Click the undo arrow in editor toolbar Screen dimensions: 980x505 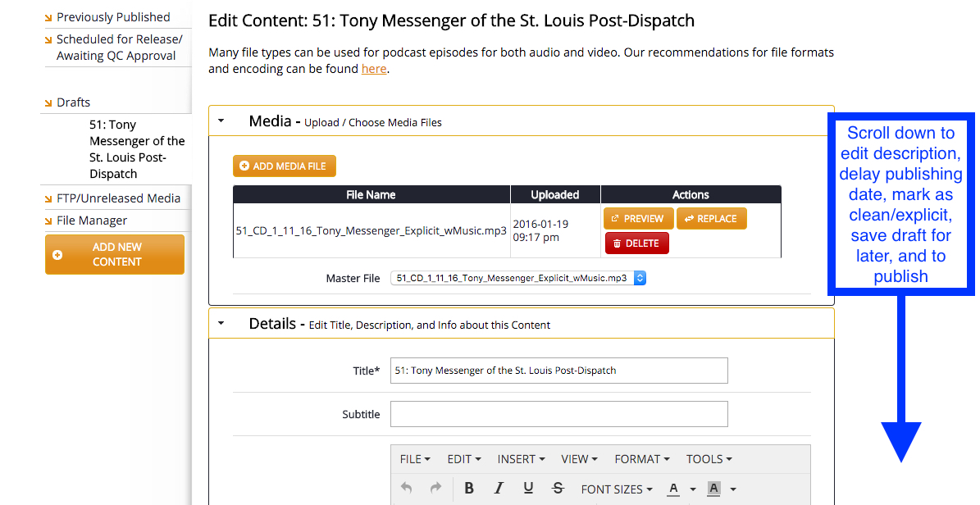point(407,489)
